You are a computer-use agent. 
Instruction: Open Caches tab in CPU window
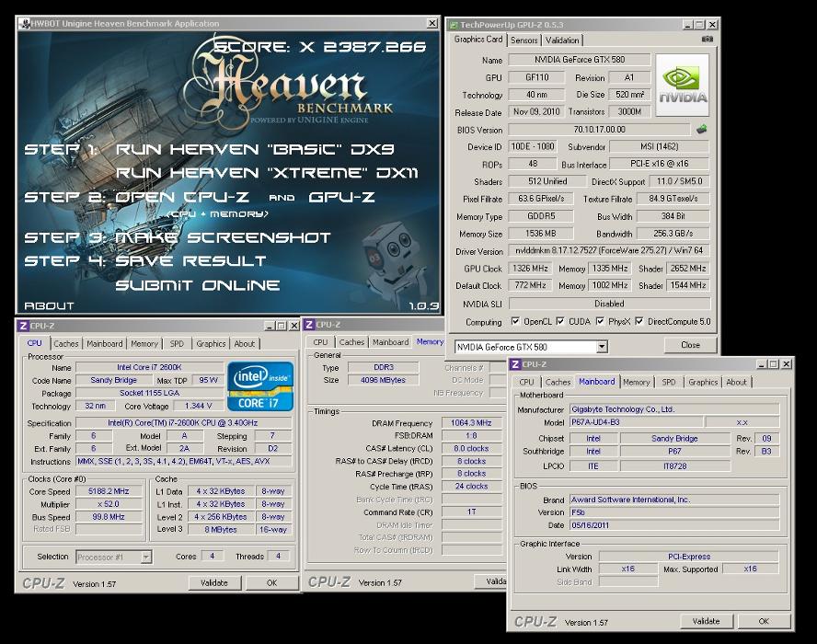[x=66, y=344]
